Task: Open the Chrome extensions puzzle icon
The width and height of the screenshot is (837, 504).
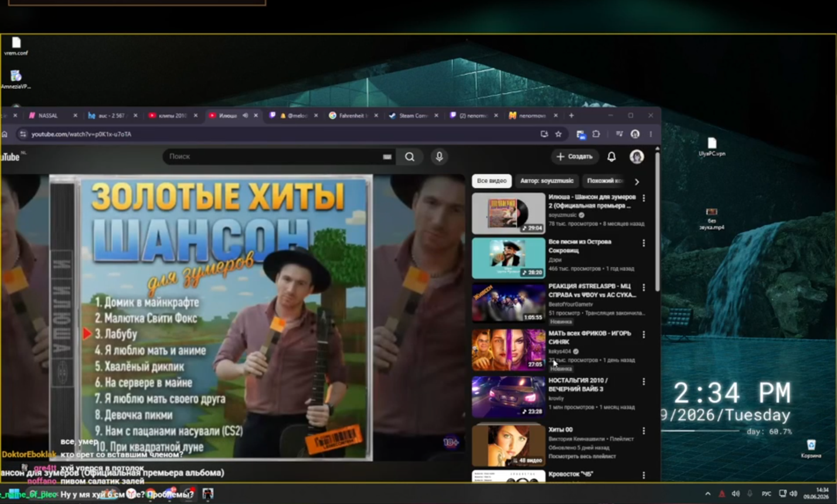Action: [596, 134]
